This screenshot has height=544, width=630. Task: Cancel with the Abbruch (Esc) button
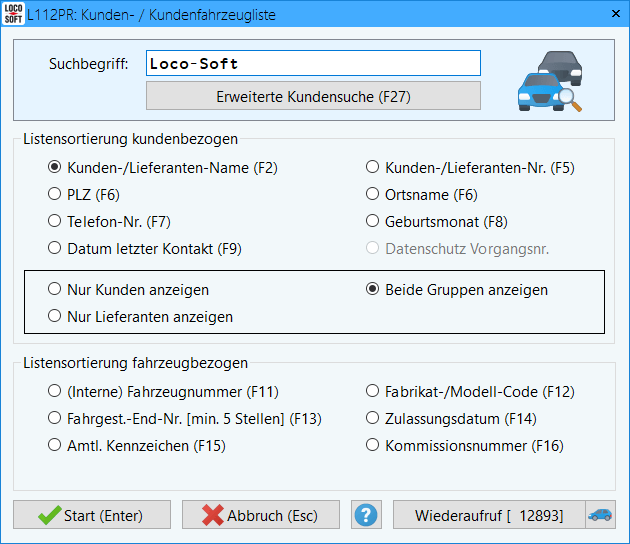[x=260, y=515]
